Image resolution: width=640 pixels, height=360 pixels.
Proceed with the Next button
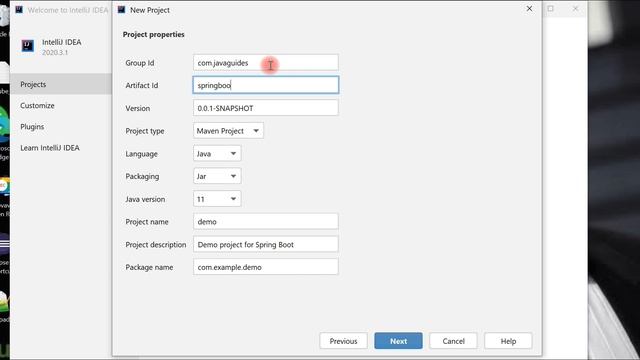coord(398,341)
